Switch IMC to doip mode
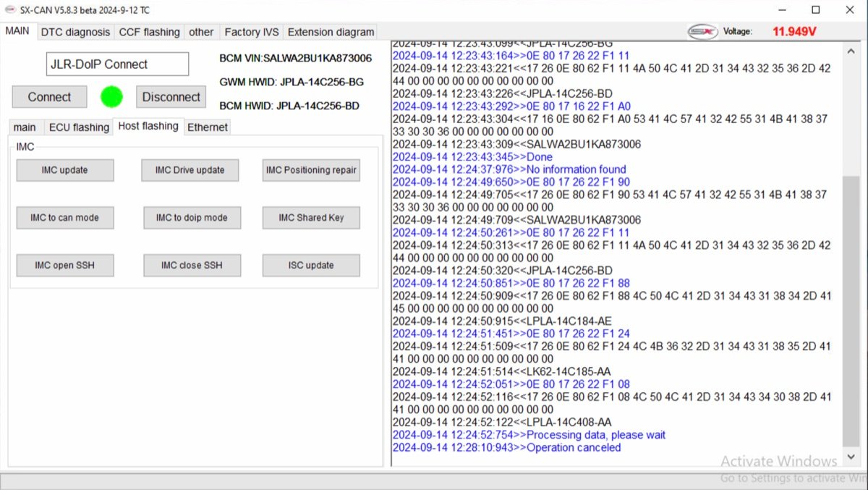 tap(191, 218)
